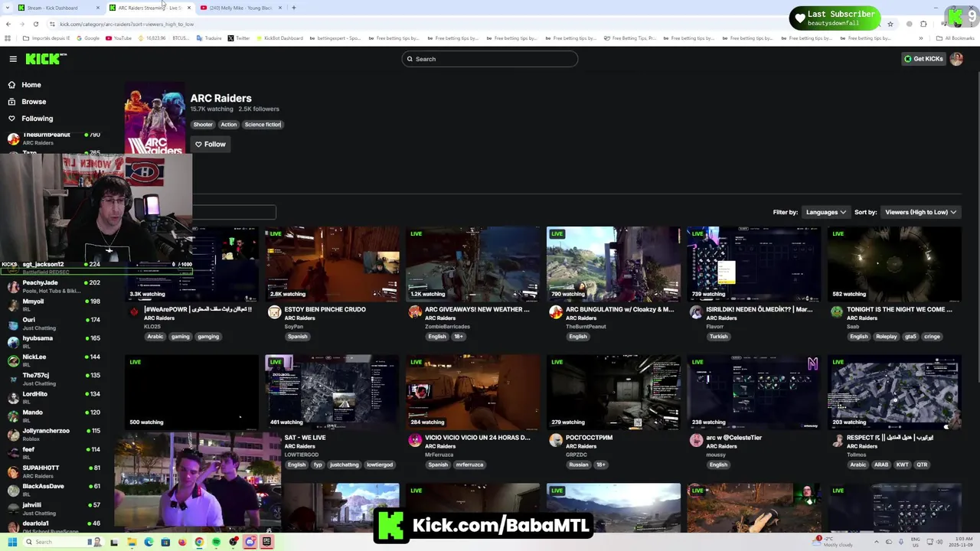Open Discord from the taskbar
This screenshot has width=980, height=551.
point(250,542)
